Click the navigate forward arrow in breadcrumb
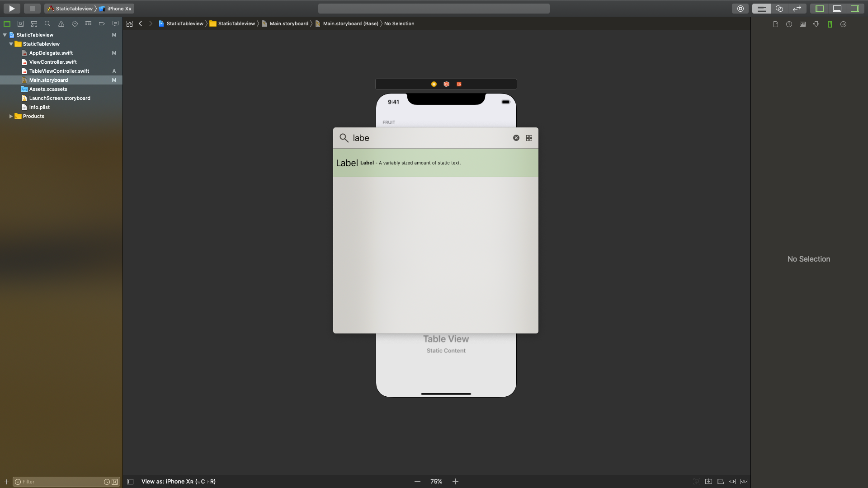This screenshot has width=868, height=488. coord(151,23)
